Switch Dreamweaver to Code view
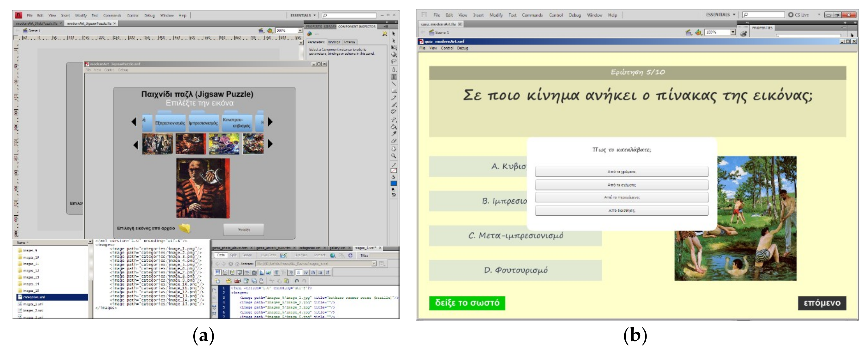Screen dimensions: 868x352 [x=221, y=256]
